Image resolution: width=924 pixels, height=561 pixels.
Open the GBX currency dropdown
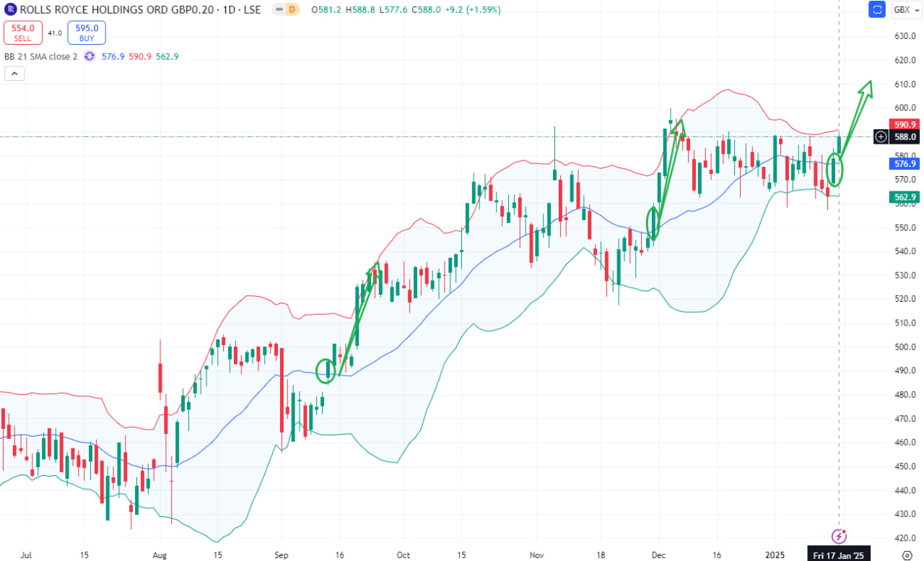(905, 9)
